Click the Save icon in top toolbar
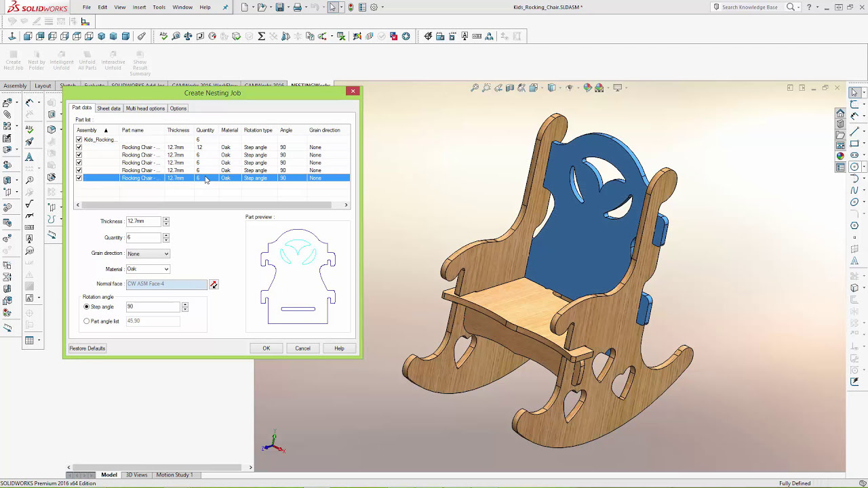 279,7
